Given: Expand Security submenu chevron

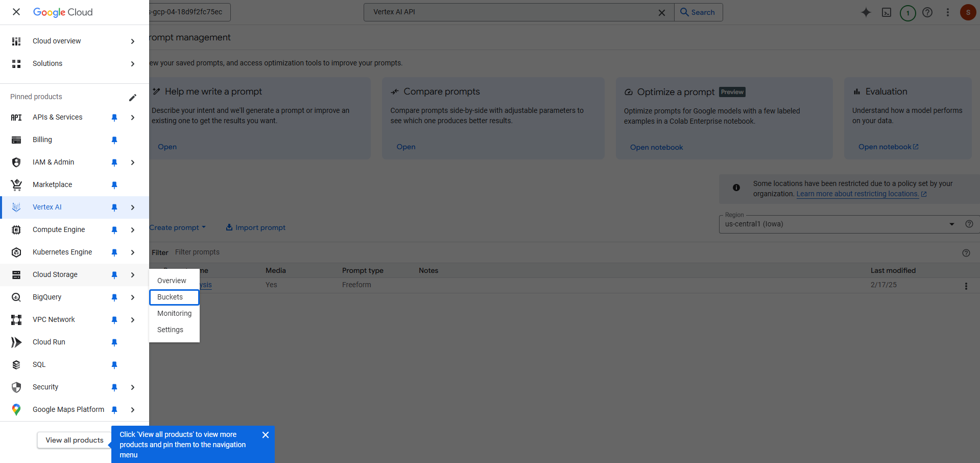Looking at the screenshot, I should pyautogui.click(x=133, y=387).
